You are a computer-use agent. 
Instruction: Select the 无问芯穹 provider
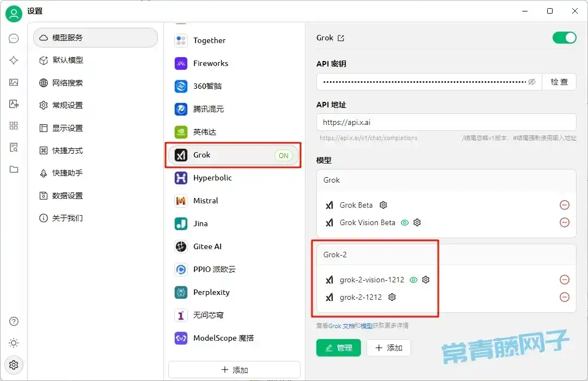click(234, 315)
